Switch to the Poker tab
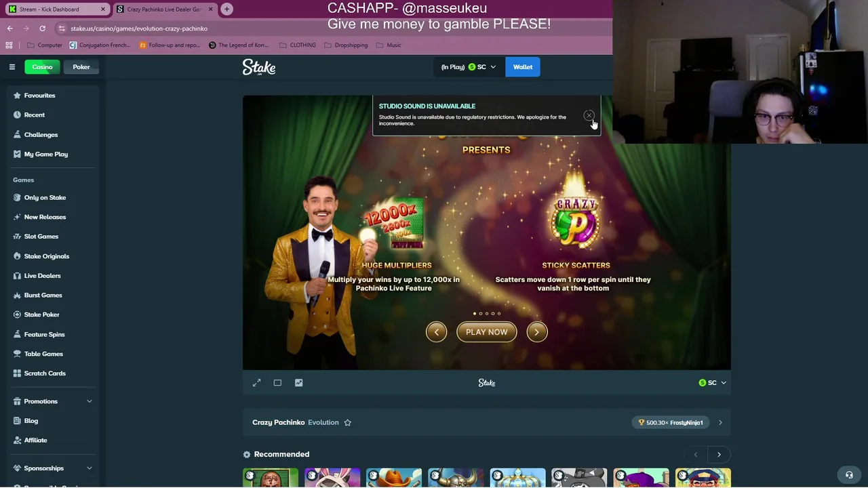 (x=81, y=67)
